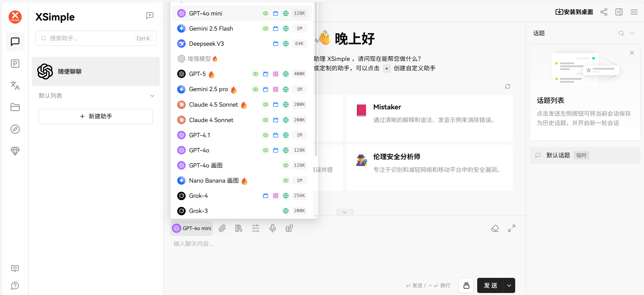This screenshot has width=644, height=295.
Task: Click the 搜索助手 search field
Action: [x=91, y=38]
